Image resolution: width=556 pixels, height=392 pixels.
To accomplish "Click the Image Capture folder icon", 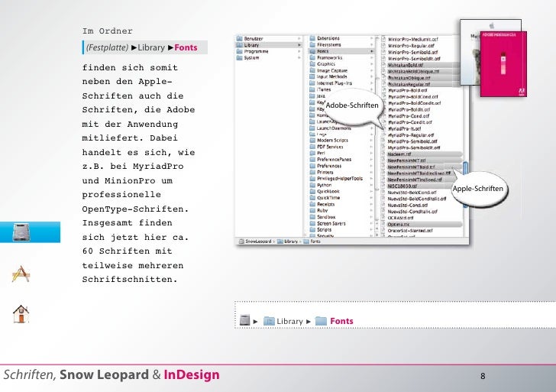I will tap(312, 70).
